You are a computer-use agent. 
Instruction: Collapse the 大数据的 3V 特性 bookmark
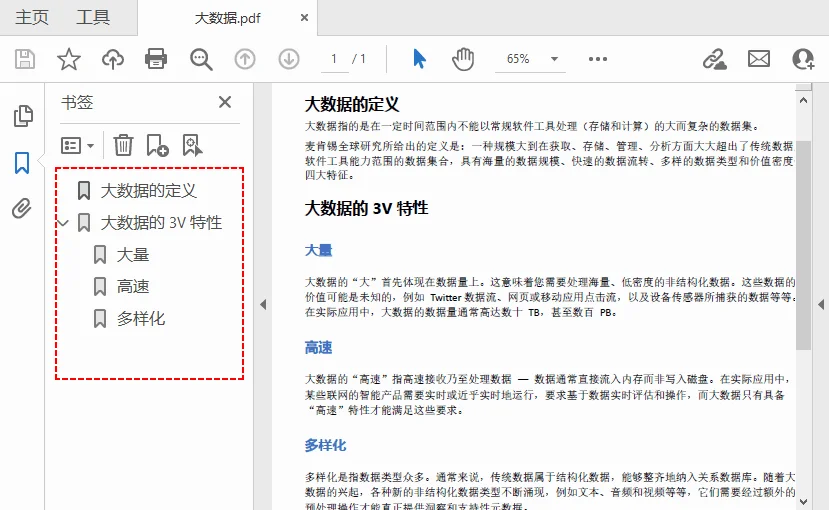pos(63,222)
